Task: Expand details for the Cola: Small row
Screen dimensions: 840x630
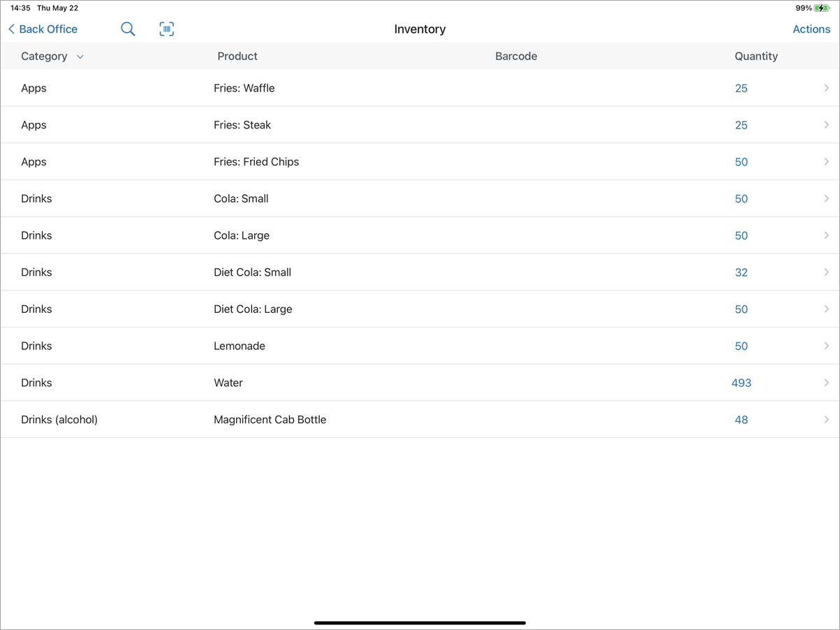Action: click(x=827, y=198)
